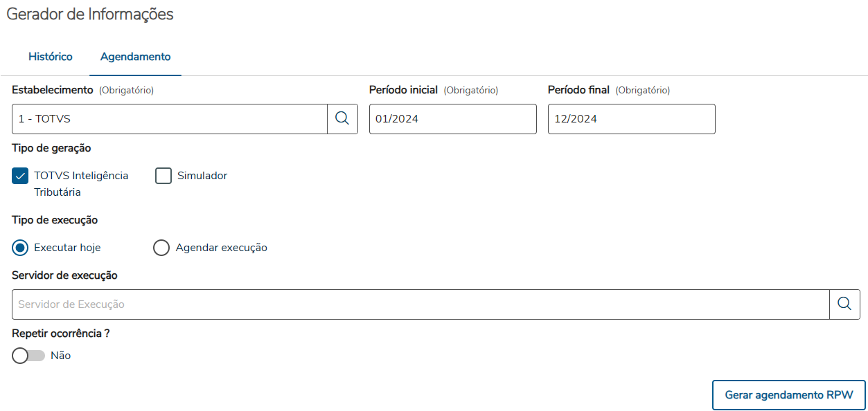Click the Servidor de execução magnifier icon
This screenshot has width=868, height=411.
coord(844,304)
